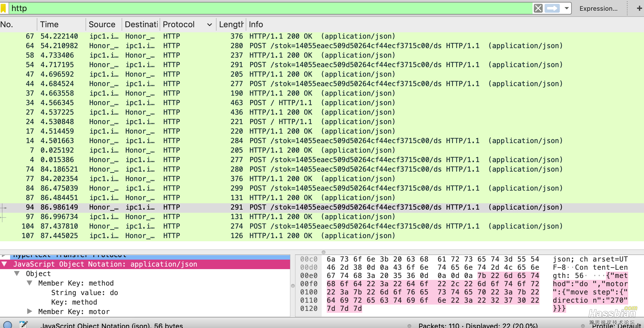Collapse JavaScript Object Notation tree node

(x=5, y=264)
